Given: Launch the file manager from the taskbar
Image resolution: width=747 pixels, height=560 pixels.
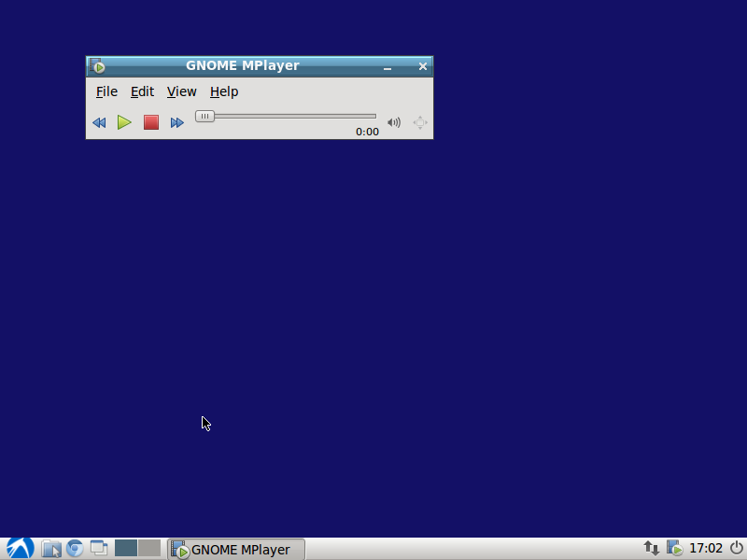Looking at the screenshot, I should pos(51,549).
